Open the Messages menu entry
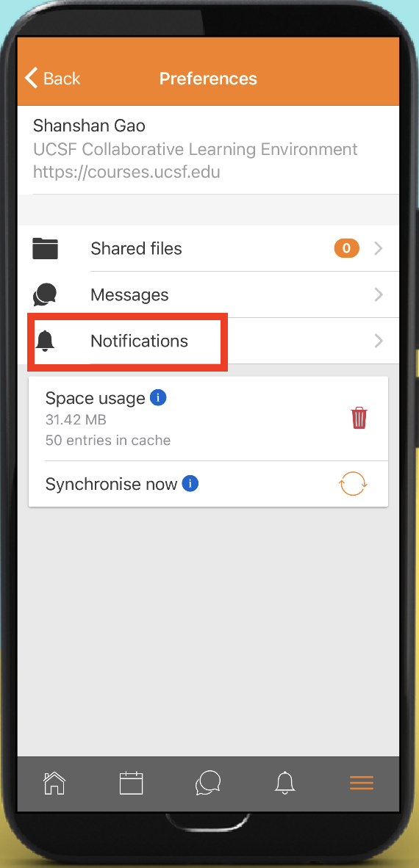 click(208, 294)
